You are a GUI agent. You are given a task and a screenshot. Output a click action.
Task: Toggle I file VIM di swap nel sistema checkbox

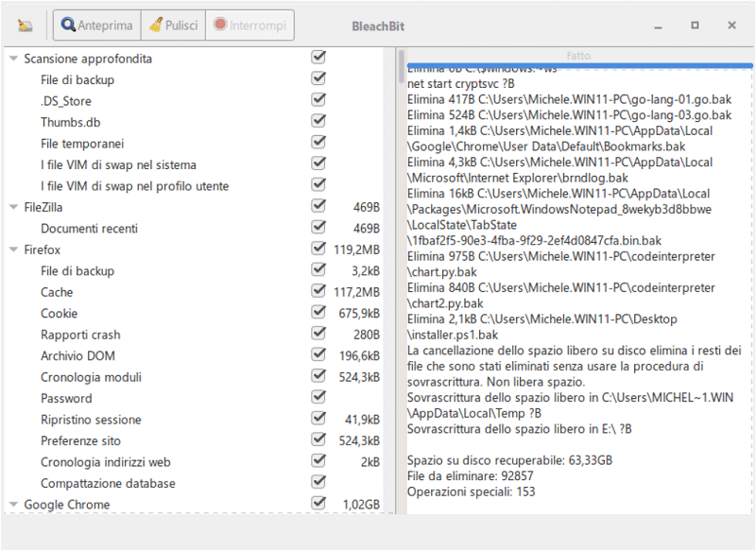coord(318,164)
